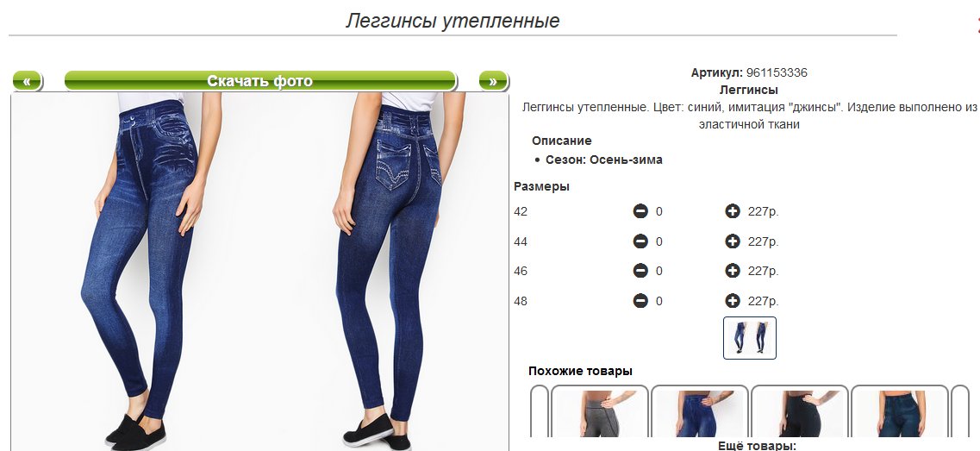Decrease quantity for size 42
Viewport: 980px width, 451px height.
(640, 211)
